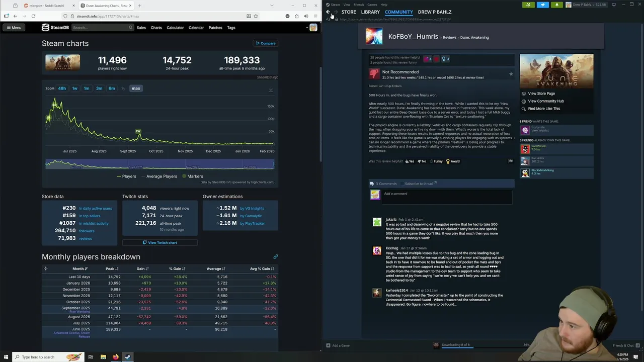Click Compare button on Steam charts
This screenshot has width=644, height=362.
click(x=266, y=43)
